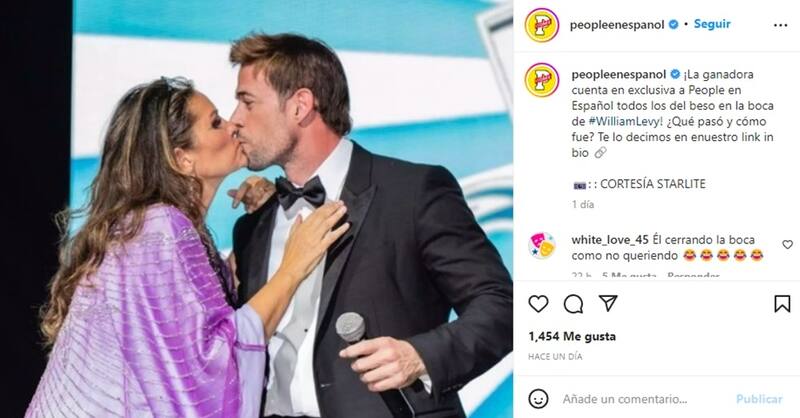Open the emoji picker smiley icon

539,399
